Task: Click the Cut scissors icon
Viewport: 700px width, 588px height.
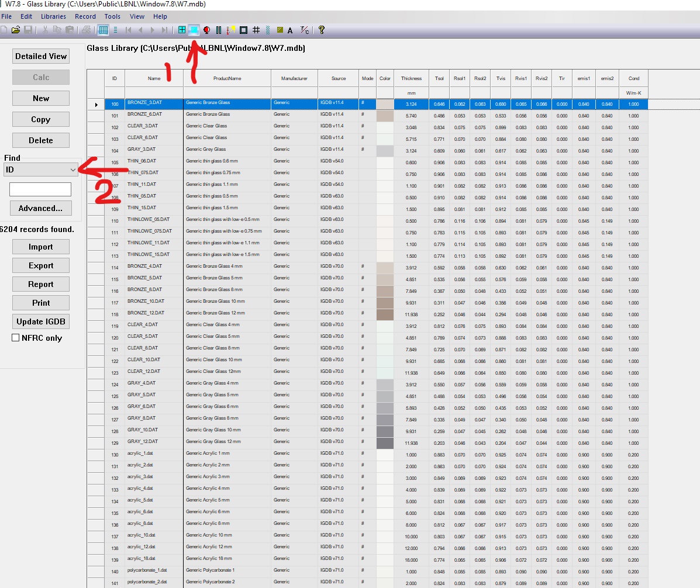Action: click(x=45, y=30)
